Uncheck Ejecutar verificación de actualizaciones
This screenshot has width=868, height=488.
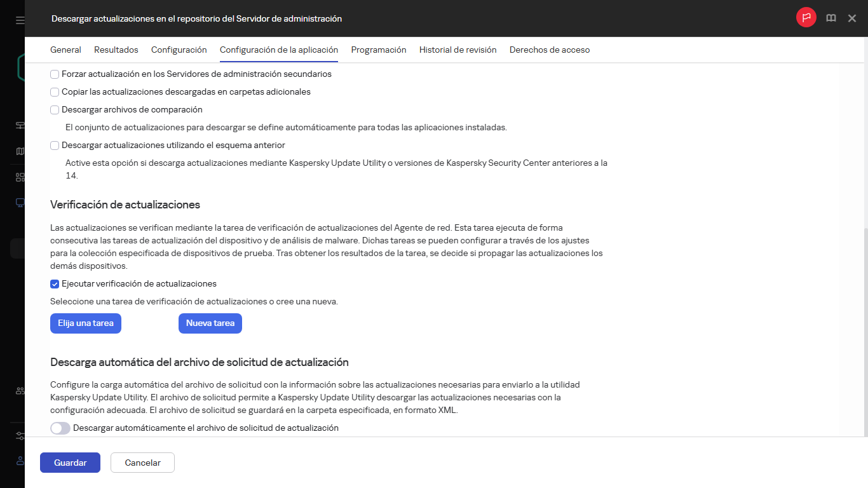[55, 284]
